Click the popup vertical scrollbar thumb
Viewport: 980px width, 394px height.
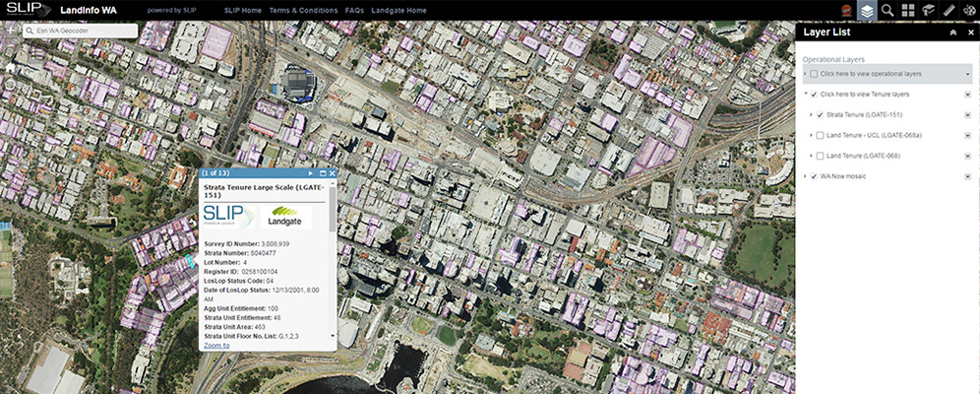[333, 210]
